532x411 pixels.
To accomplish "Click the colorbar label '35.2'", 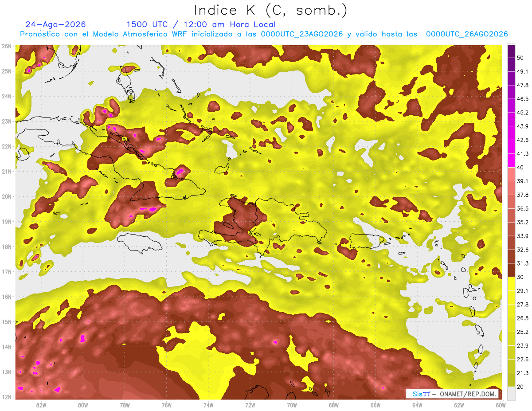I will [523, 222].
